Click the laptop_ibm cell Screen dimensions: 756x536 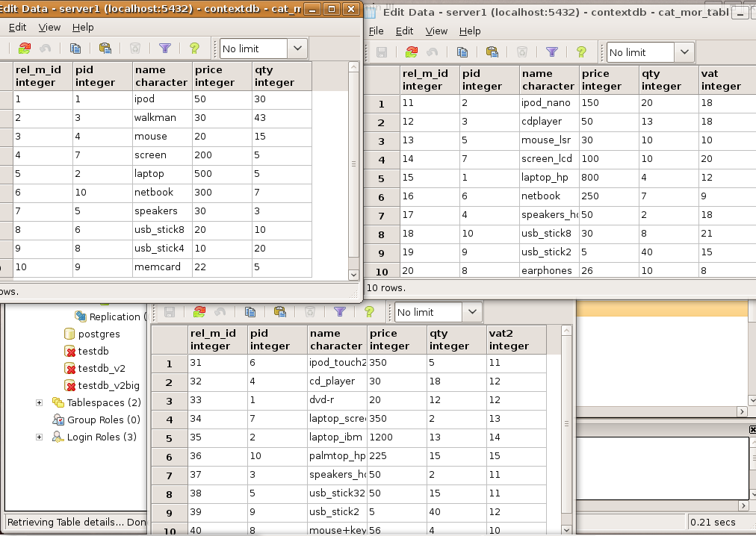tap(337, 437)
